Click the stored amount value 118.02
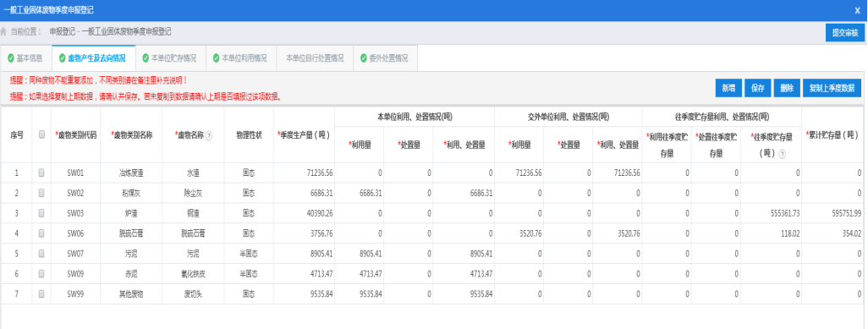 790,233
